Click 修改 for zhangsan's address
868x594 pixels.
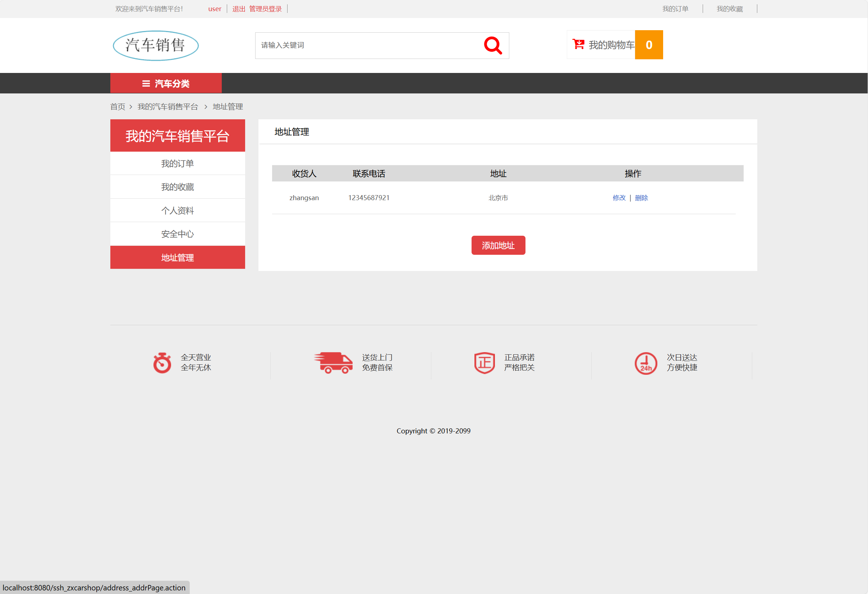click(x=619, y=198)
